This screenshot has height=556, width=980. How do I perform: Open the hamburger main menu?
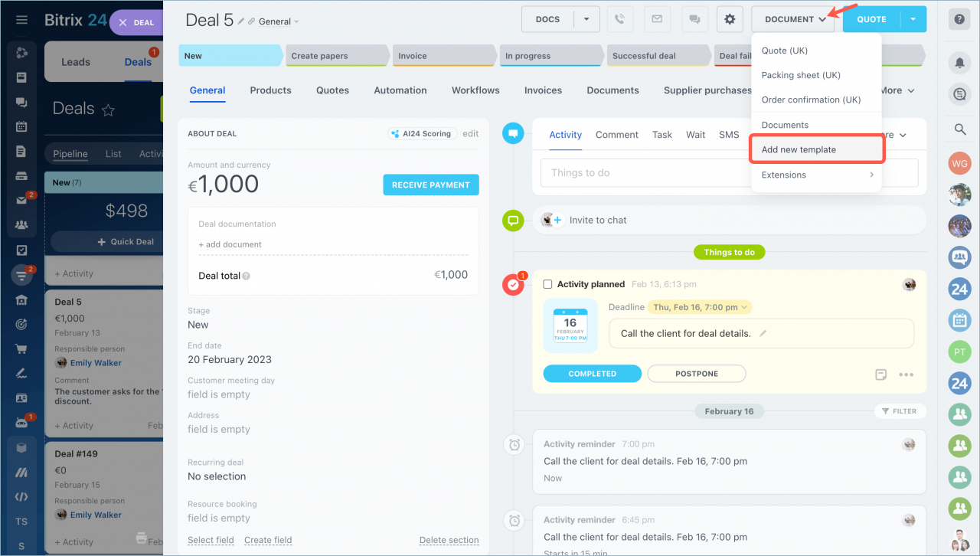coord(21,19)
